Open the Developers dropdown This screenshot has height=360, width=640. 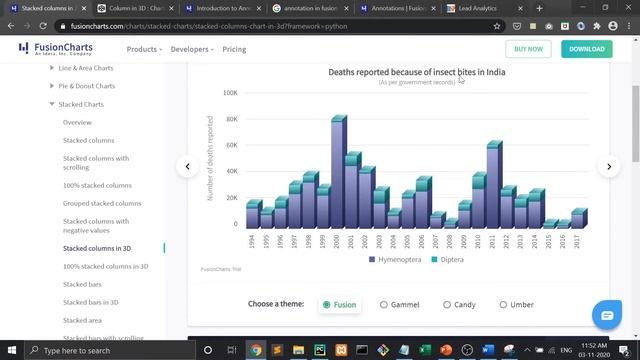click(x=192, y=49)
